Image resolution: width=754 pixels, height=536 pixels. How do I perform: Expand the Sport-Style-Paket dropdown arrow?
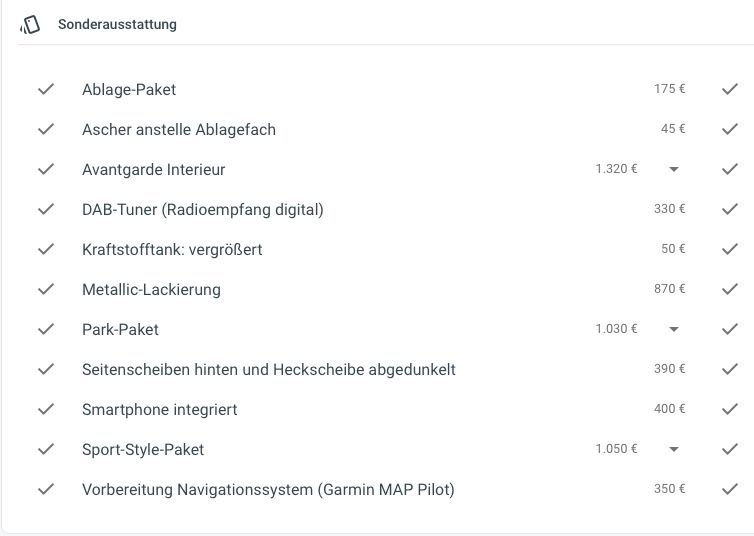pos(674,449)
